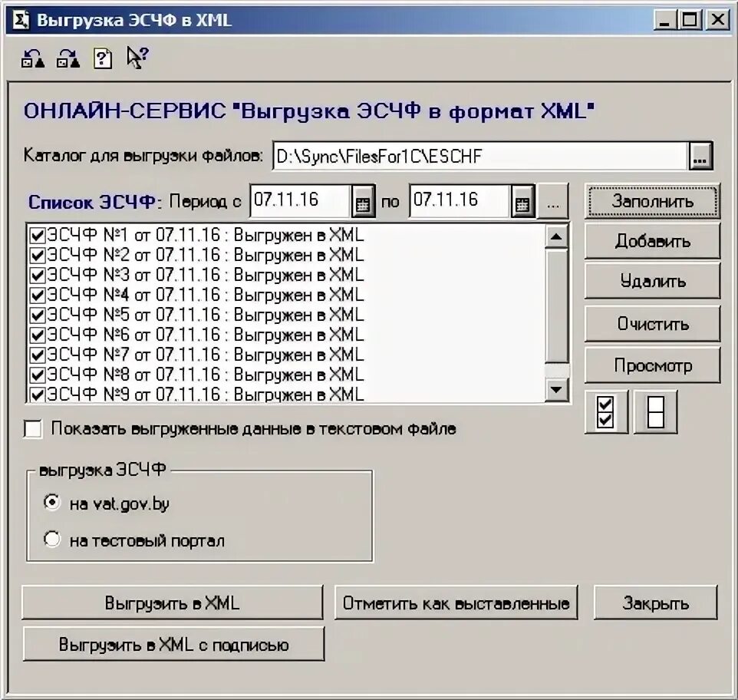Viewport: 738px width, 700px height.
Task: Open period selection ellipsis button
Action: [x=553, y=202]
